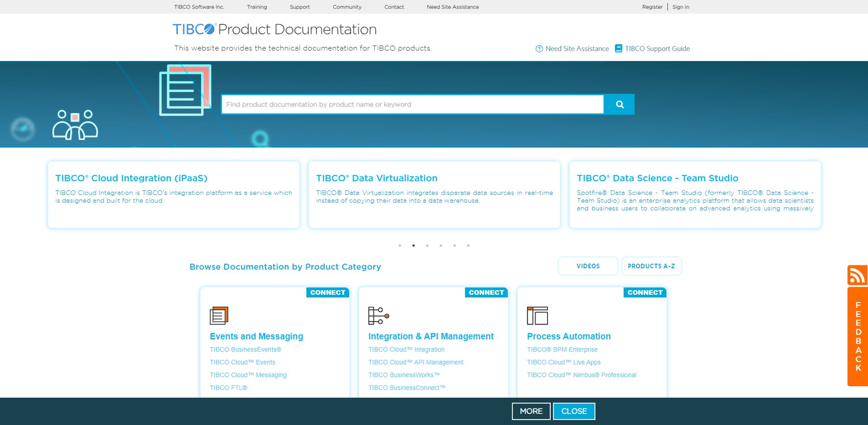Click the Process Automation category icon
The width and height of the screenshot is (868, 425).
[537, 316]
